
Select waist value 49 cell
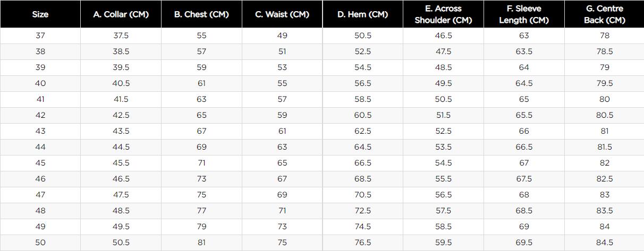coord(282,36)
